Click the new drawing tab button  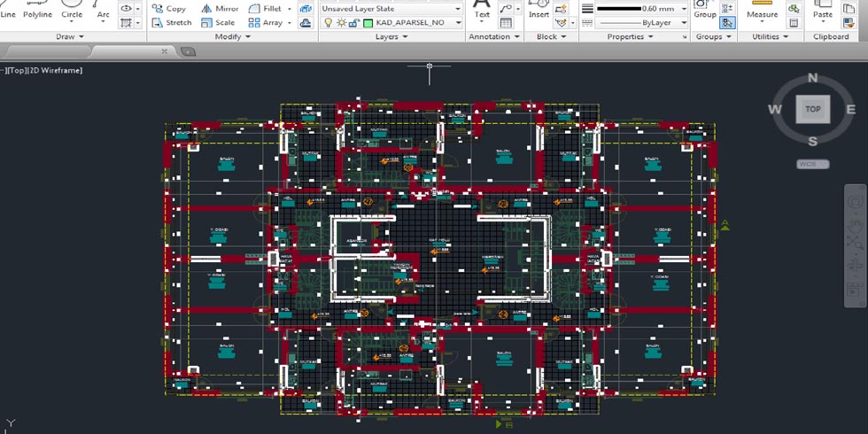188,51
